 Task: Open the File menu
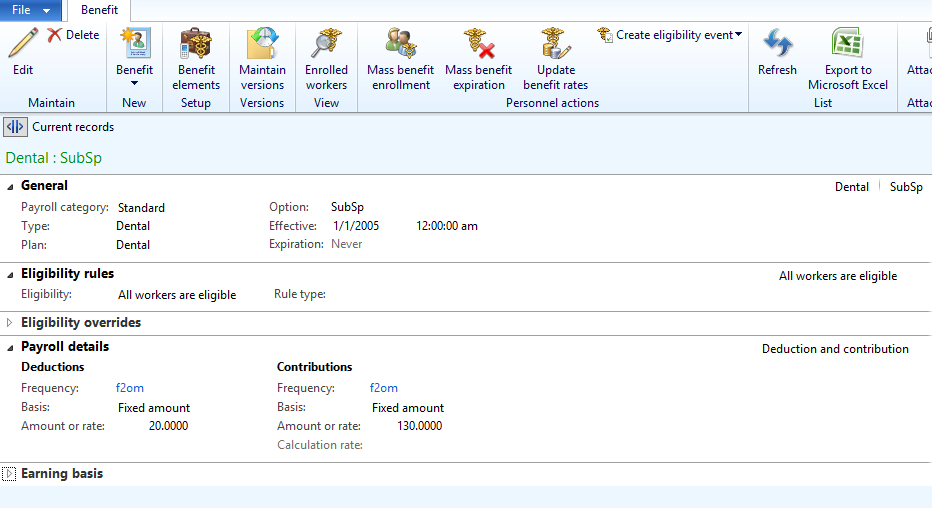(x=30, y=10)
